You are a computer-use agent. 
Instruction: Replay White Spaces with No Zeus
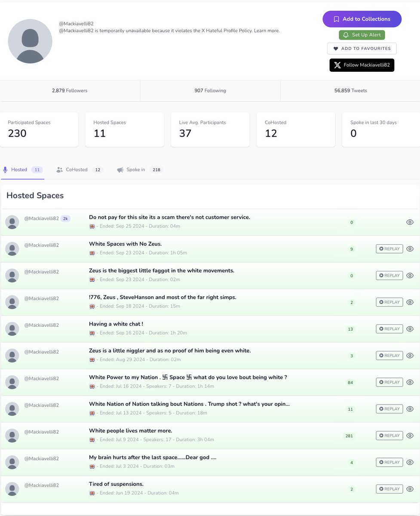tap(389, 249)
